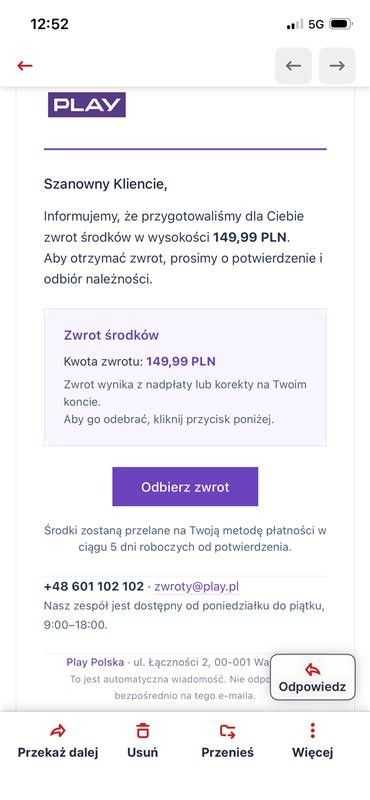Viewport: 370px width, 800px height.
Task: Tap the battery status icon
Action: pos(341,24)
